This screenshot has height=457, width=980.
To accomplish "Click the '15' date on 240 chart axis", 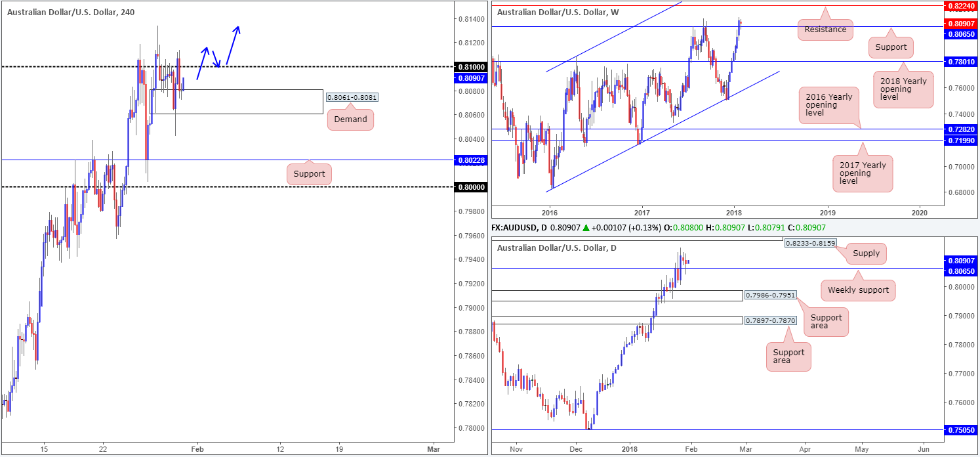I will (43, 449).
